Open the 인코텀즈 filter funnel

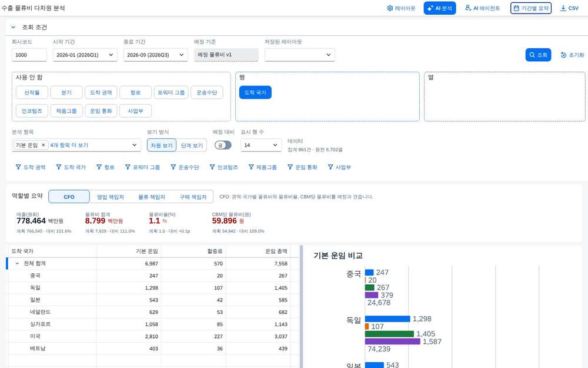[x=223, y=167]
